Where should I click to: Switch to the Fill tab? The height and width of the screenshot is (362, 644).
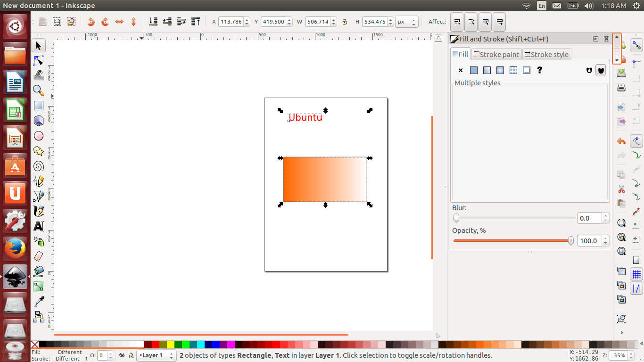[460, 54]
